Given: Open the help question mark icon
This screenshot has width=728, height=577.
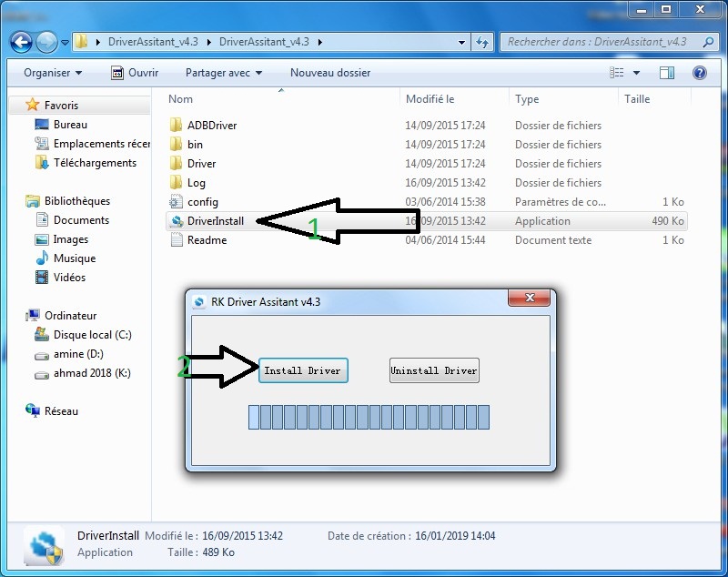Looking at the screenshot, I should click(x=700, y=73).
